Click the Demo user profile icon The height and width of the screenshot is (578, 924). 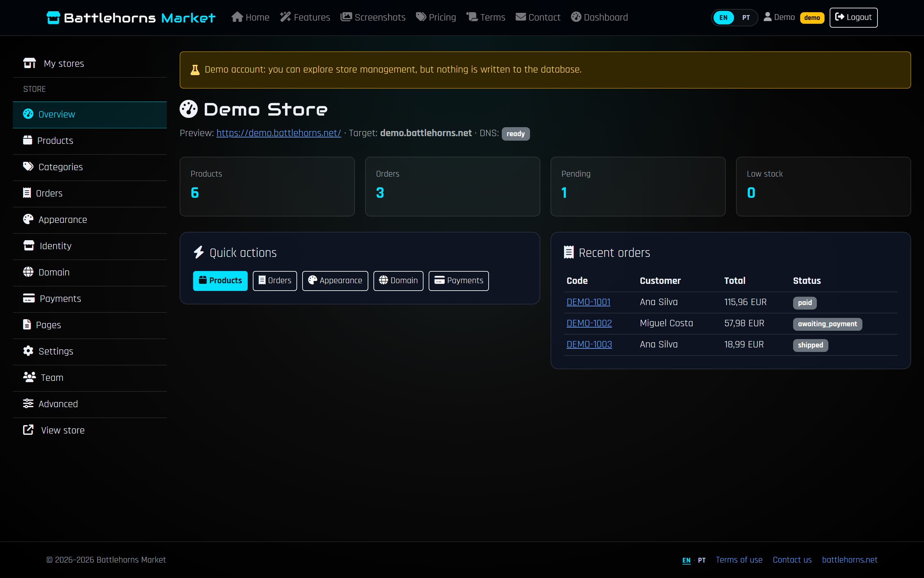pos(767,17)
